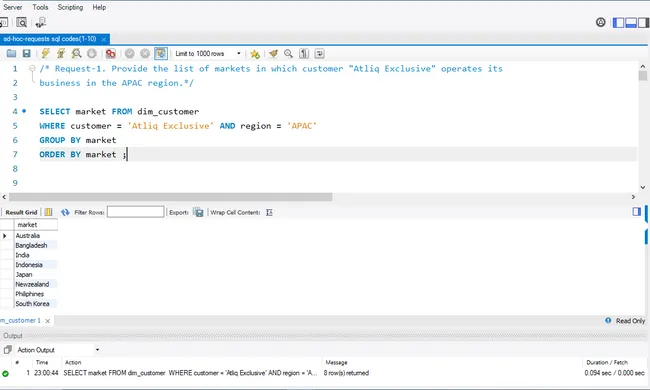The width and height of the screenshot is (650, 390).
Task: Select the Japan row
Action: (36, 274)
